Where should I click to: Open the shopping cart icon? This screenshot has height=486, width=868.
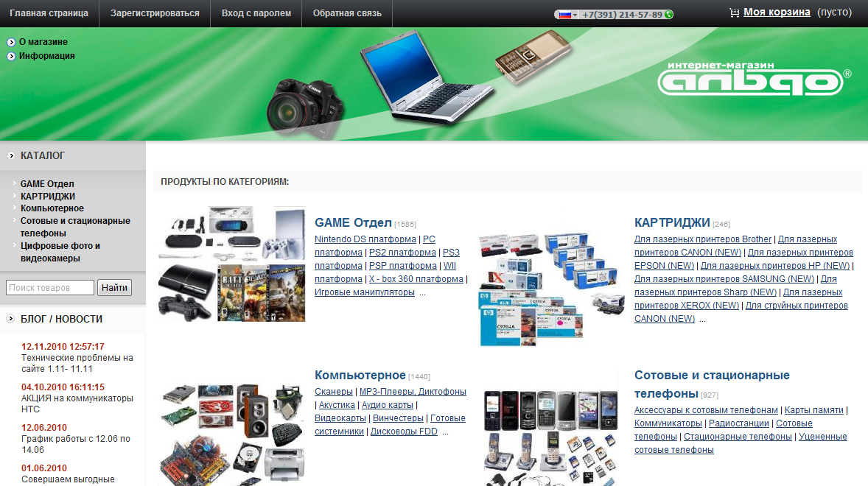pos(734,12)
